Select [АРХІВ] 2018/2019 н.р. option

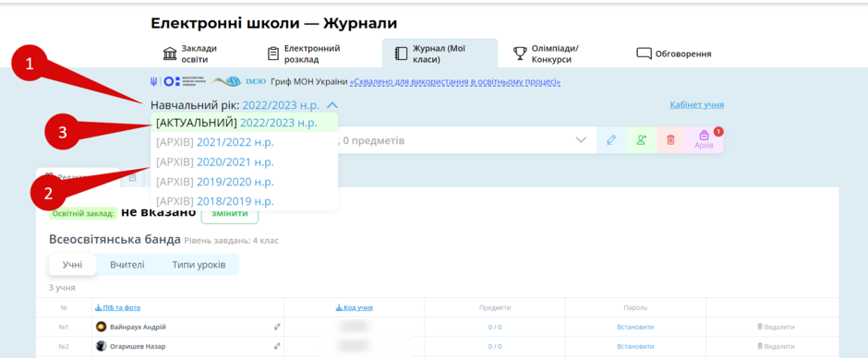[x=244, y=201]
